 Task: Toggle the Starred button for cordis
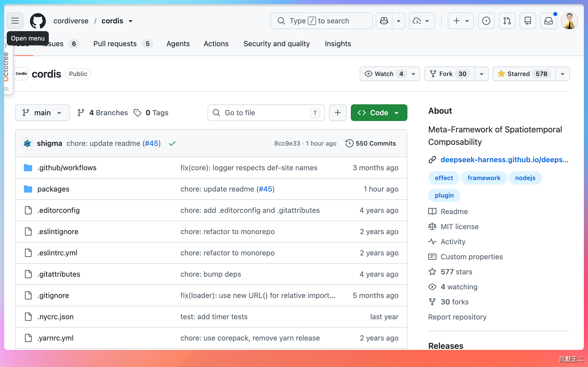(524, 74)
